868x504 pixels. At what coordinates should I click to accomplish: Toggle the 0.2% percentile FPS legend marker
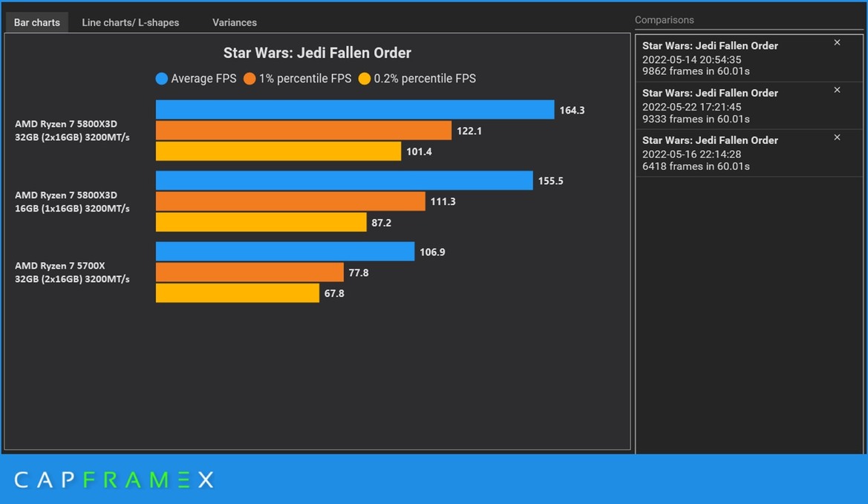coord(365,79)
